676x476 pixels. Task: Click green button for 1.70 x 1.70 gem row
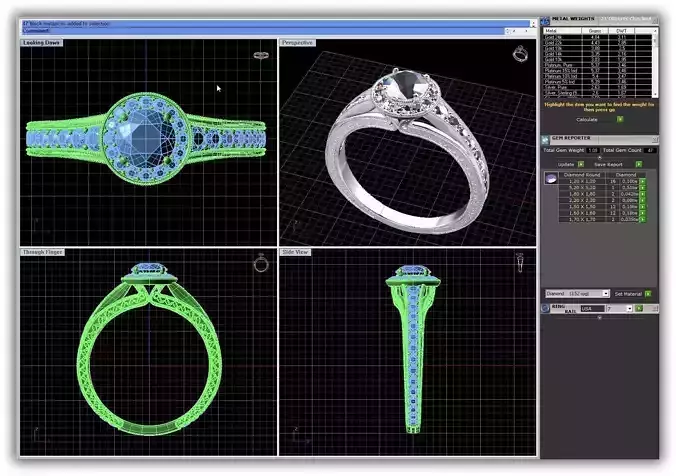point(642,219)
